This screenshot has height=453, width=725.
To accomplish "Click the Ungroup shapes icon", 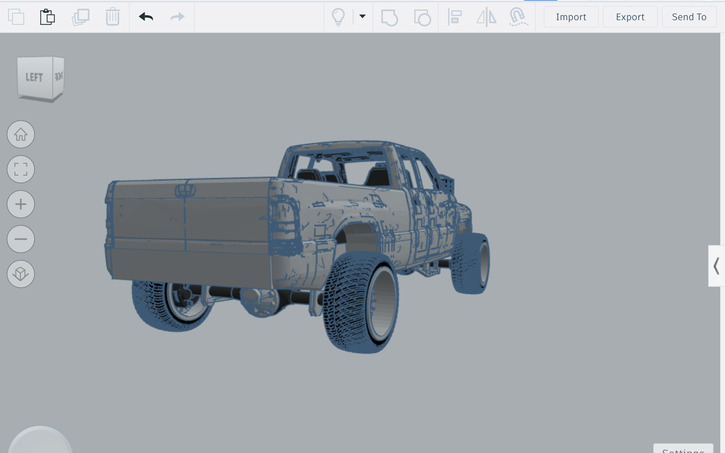I will 422,18.
